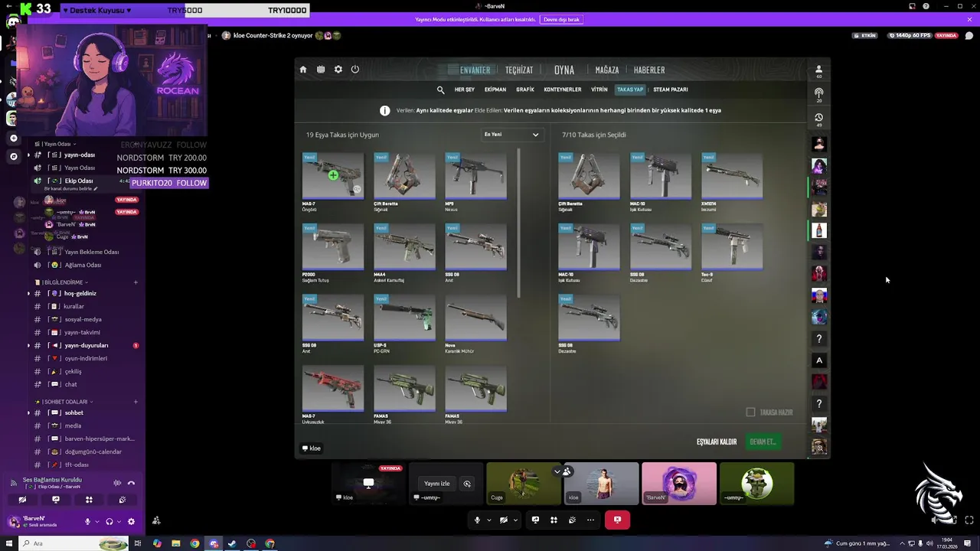980x551 pixels.
Task: Open MAĞAZA tab
Action: coord(607,70)
